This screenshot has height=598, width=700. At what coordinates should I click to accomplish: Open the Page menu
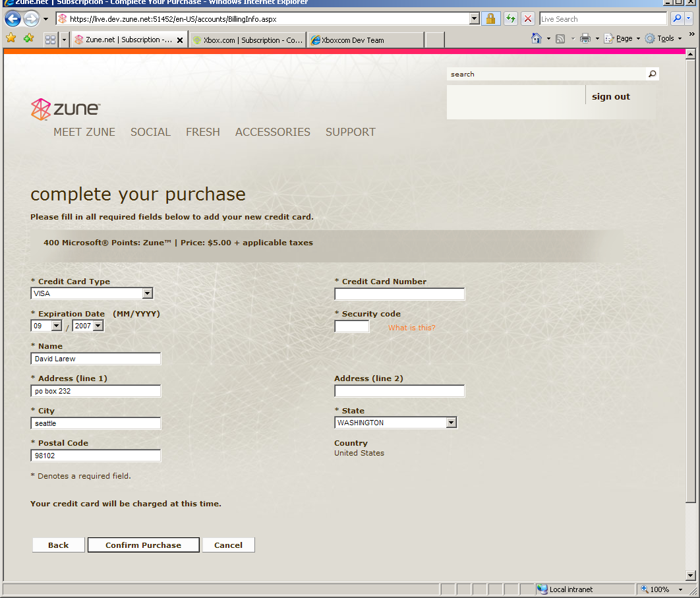[622, 38]
